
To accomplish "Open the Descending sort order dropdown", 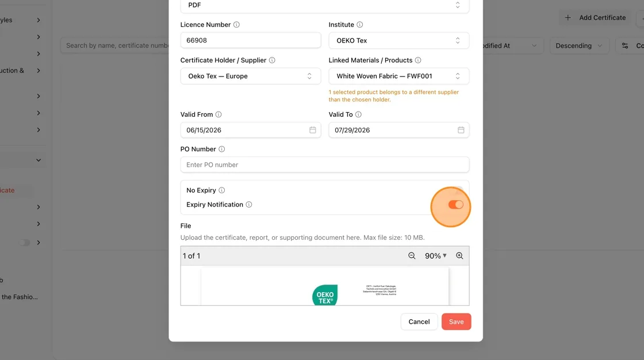I will pos(578,45).
